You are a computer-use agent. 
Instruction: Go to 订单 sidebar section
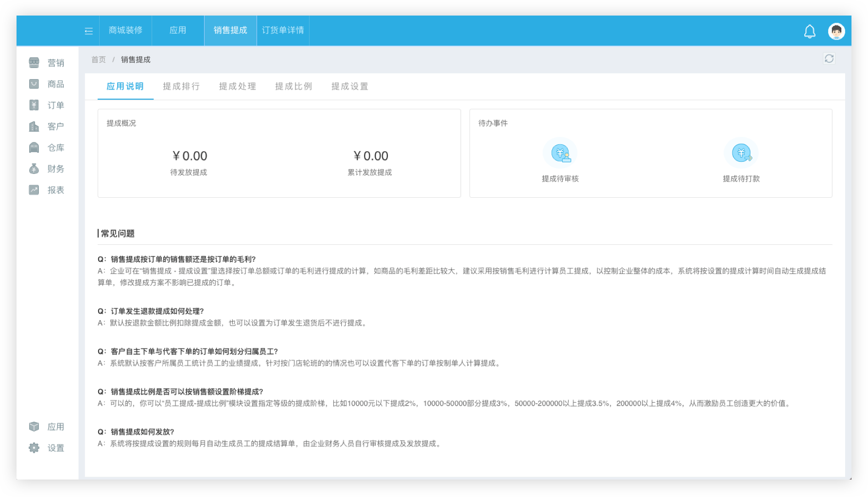[x=47, y=105]
